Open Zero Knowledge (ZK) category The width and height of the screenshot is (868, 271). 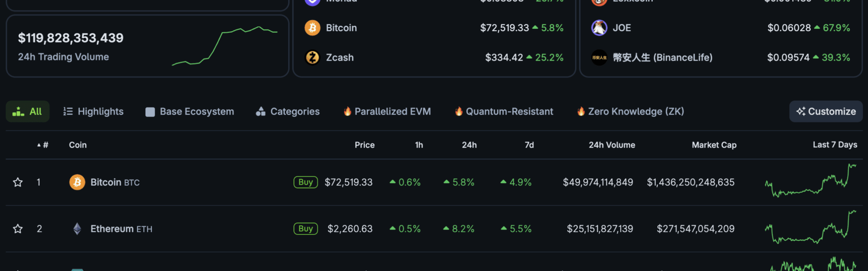pyautogui.click(x=631, y=112)
